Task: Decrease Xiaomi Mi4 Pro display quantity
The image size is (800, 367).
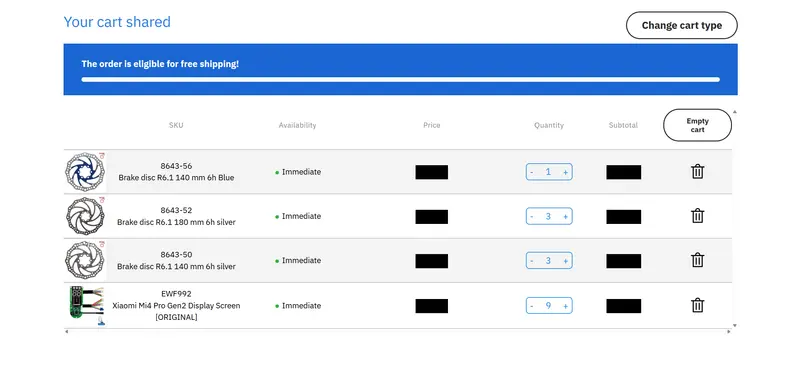Action: [x=532, y=306]
